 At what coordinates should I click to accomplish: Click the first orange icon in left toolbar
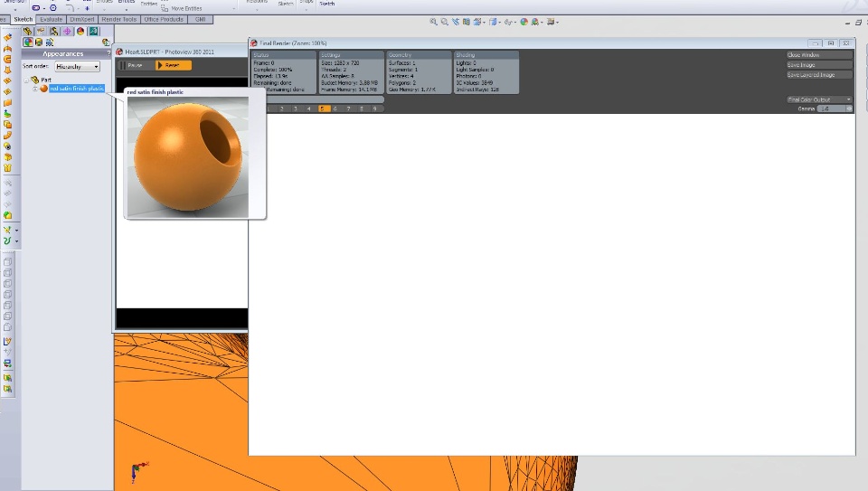8,38
